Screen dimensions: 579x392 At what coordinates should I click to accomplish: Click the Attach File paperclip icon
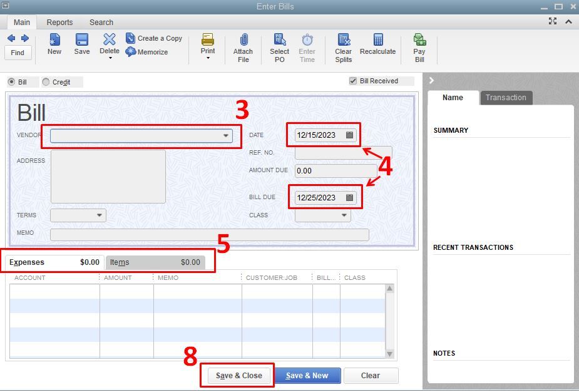[243, 39]
